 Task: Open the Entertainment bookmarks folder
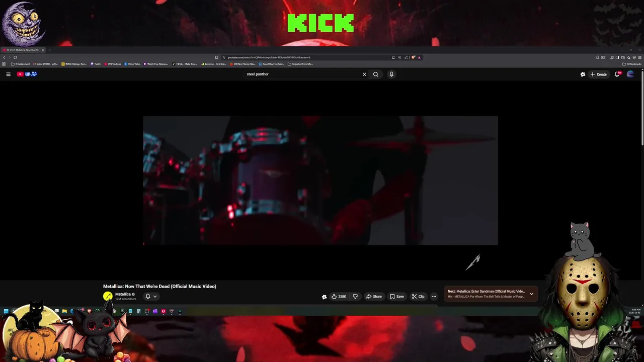point(21,64)
